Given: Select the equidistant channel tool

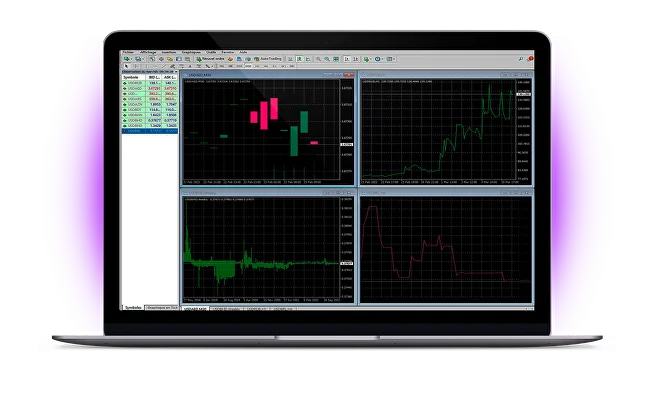Looking at the screenshot, I should pyautogui.click(x=172, y=66).
